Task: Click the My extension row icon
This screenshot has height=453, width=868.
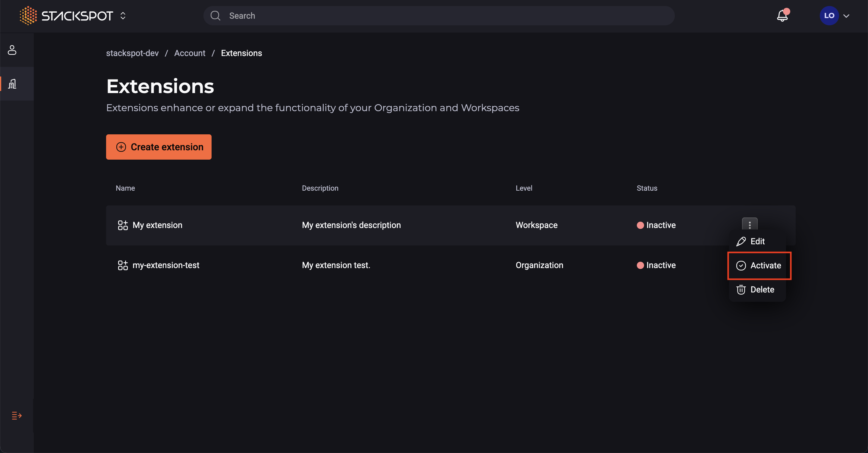Action: (x=123, y=225)
